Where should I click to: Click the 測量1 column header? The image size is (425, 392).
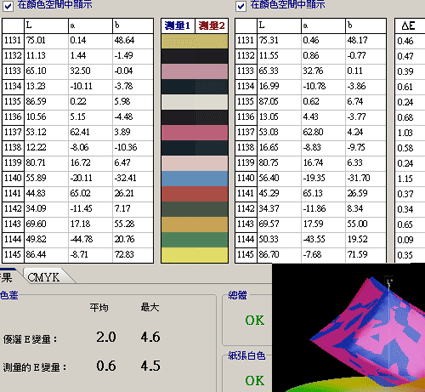click(178, 26)
